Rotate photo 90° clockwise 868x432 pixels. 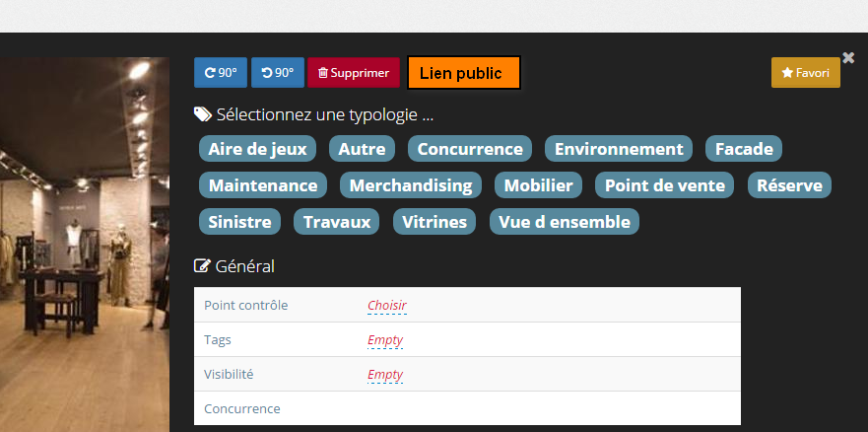click(x=221, y=73)
